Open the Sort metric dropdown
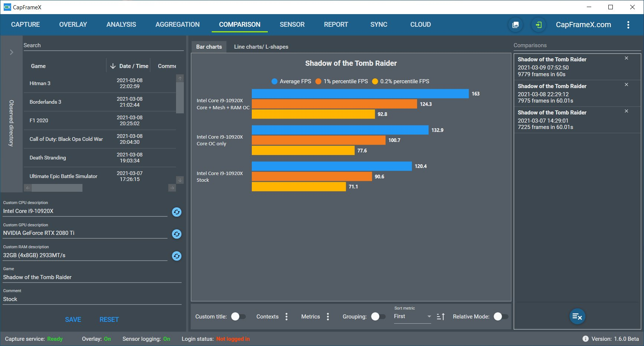This screenshot has height=346, width=644. point(413,317)
